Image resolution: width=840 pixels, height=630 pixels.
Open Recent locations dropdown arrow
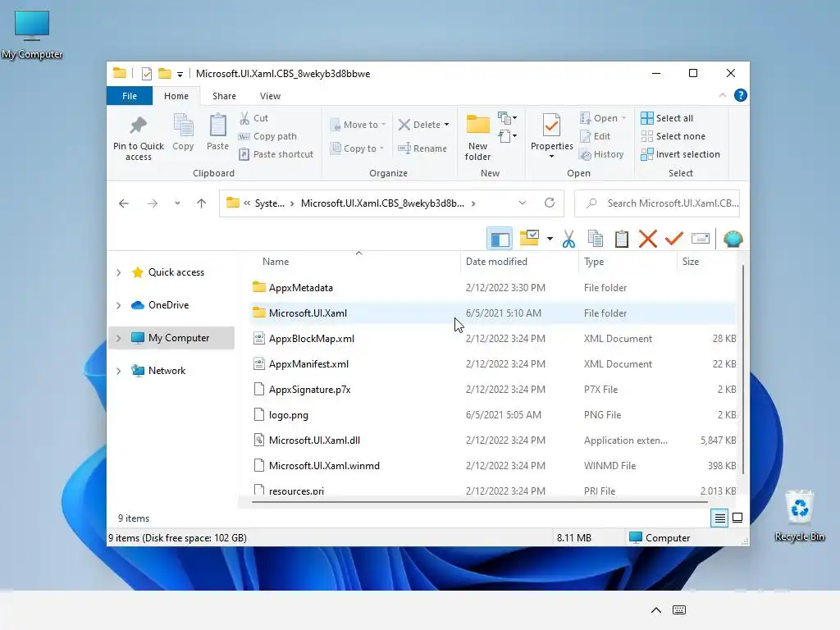pyautogui.click(x=177, y=203)
